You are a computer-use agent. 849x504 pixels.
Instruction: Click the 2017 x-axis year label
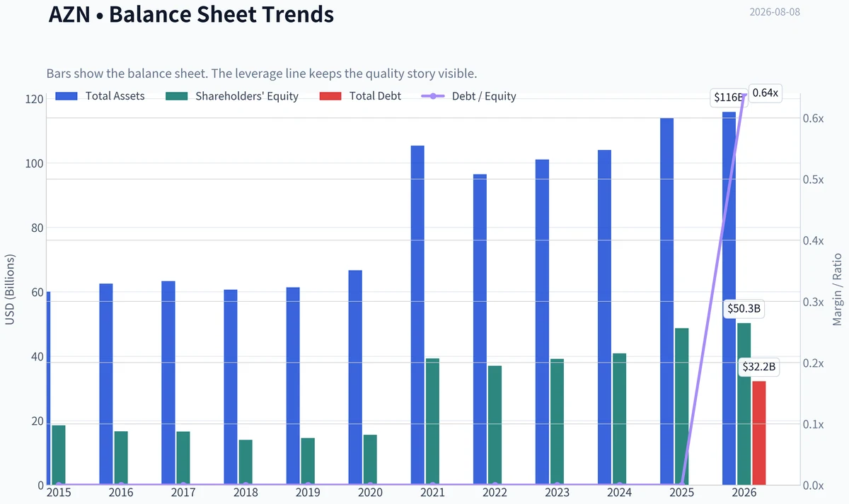coord(183,493)
